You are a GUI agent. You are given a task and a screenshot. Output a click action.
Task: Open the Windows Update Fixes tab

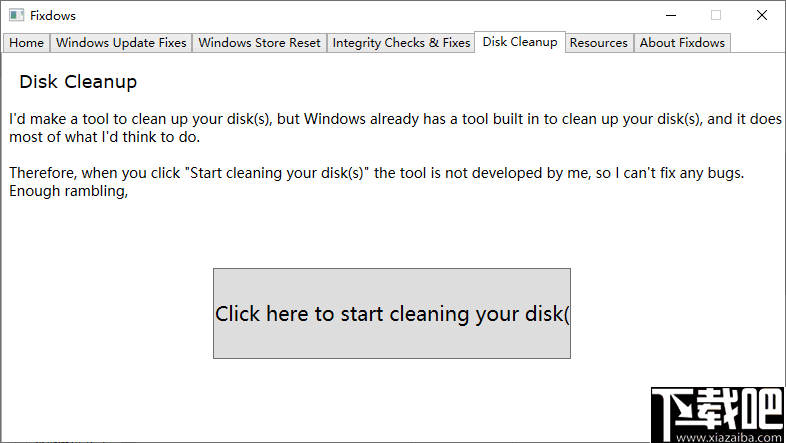121,43
